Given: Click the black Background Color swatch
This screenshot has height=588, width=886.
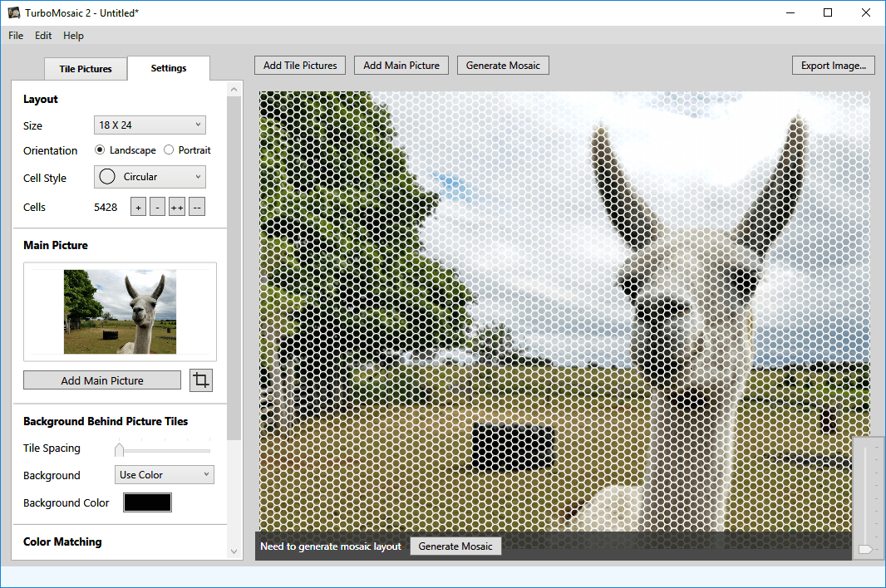Looking at the screenshot, I should (147, 502).
